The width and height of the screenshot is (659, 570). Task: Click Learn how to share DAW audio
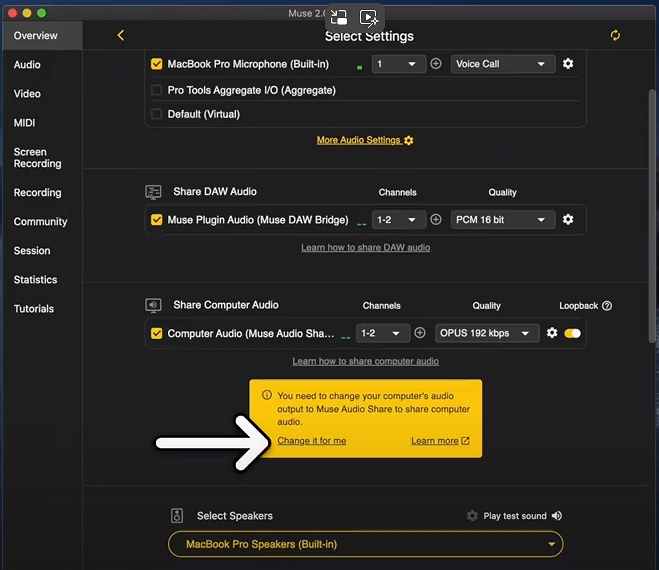click(x=365, y=248)
